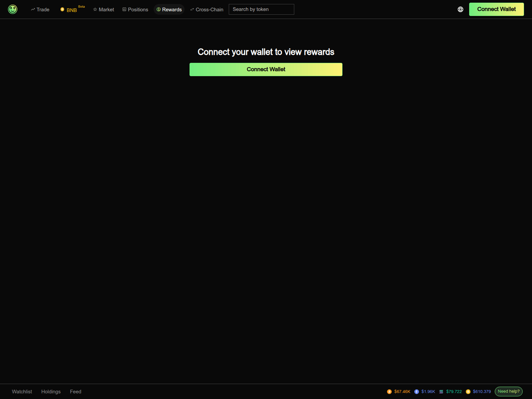This screenshot has height=399, width=532.
Task: Click the Need help? button
Action: coord(508,392)
